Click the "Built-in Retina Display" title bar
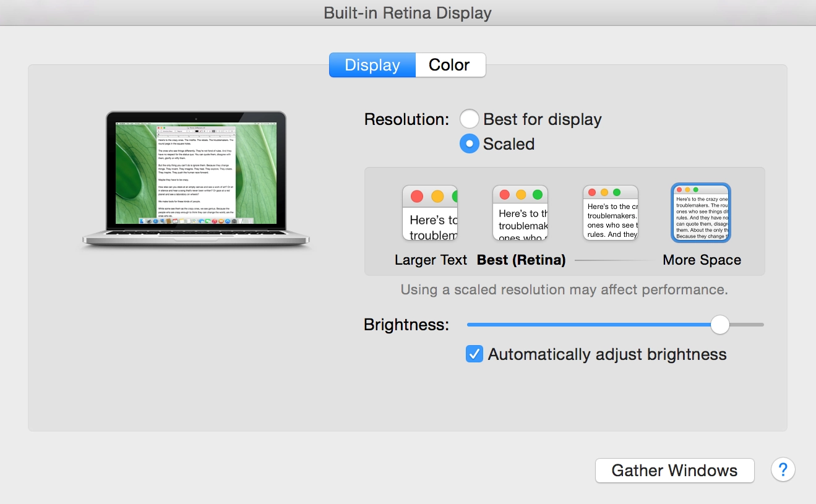 (408, 12)
